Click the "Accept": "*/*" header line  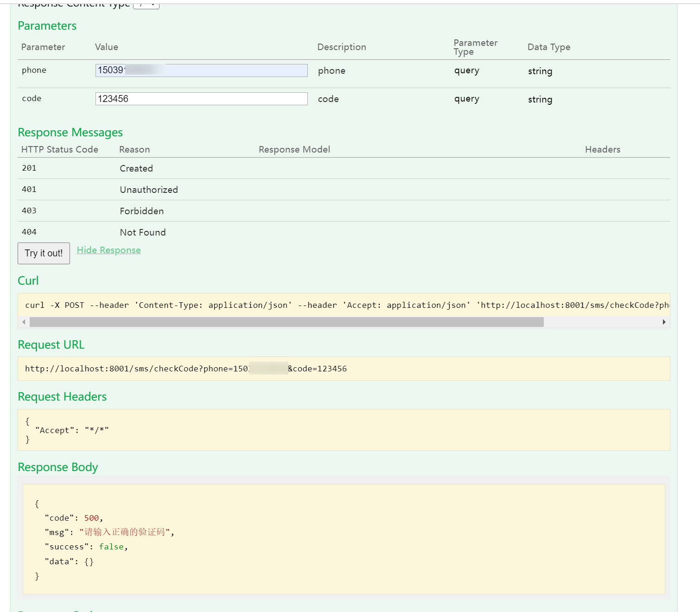(72, 430)
